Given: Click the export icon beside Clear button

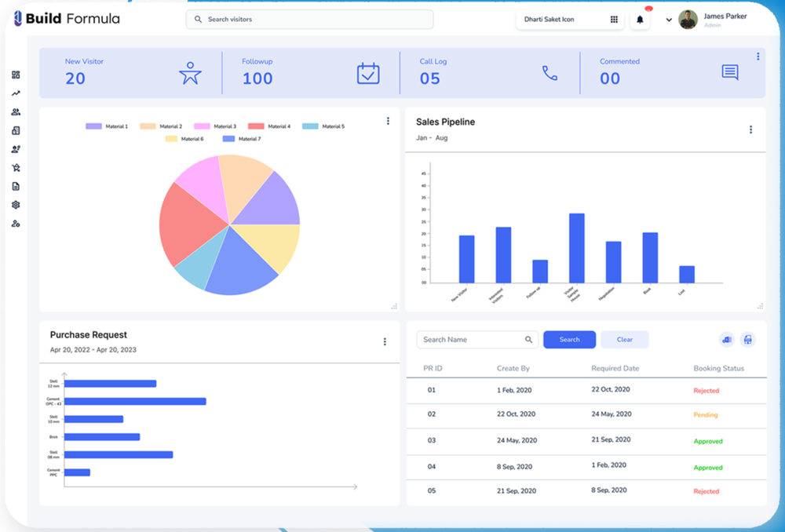Looking at the screenshot, I should (727, 340).
